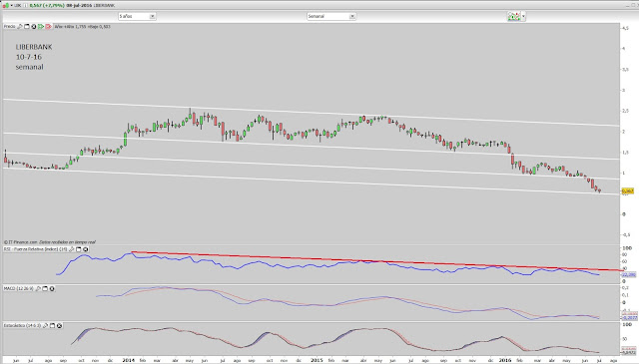
Task: Close the Estocástico indicator panel
Action: (x=60, y=326)
